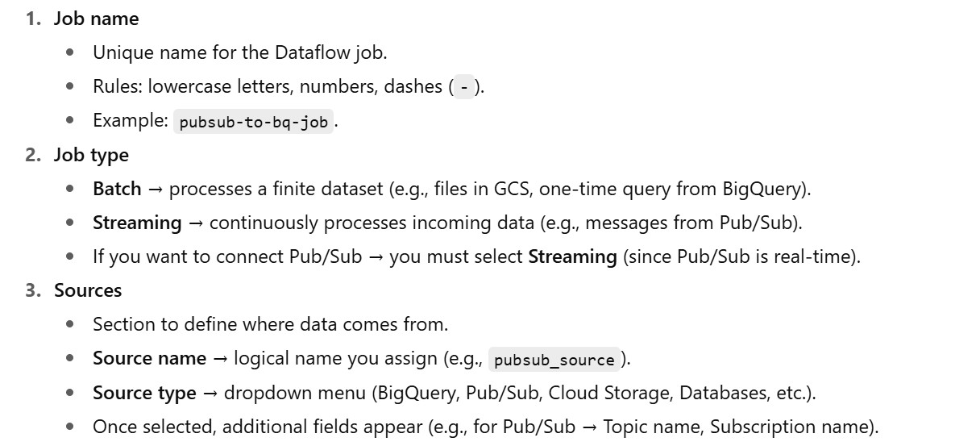The width and height of the screenshot is (980, 446).
Task: Click the 'Example:' bullet text
Action: [x=129, y=120]
